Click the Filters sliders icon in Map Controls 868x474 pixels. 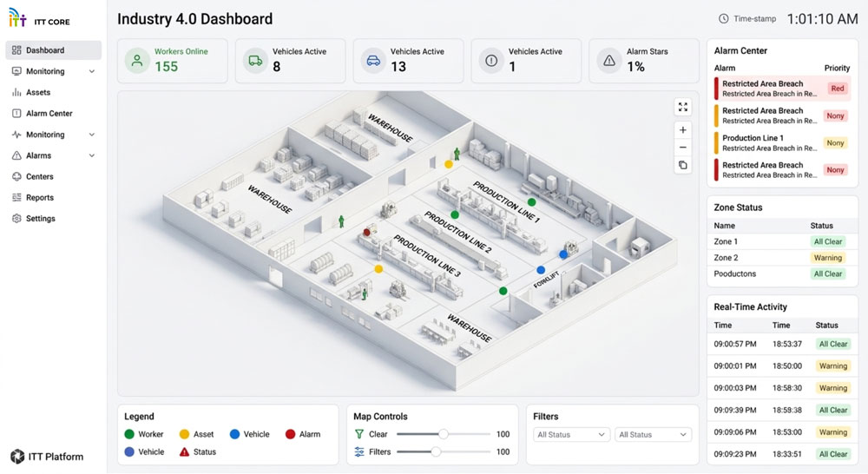pyautogui.click(x=359, y=451)
